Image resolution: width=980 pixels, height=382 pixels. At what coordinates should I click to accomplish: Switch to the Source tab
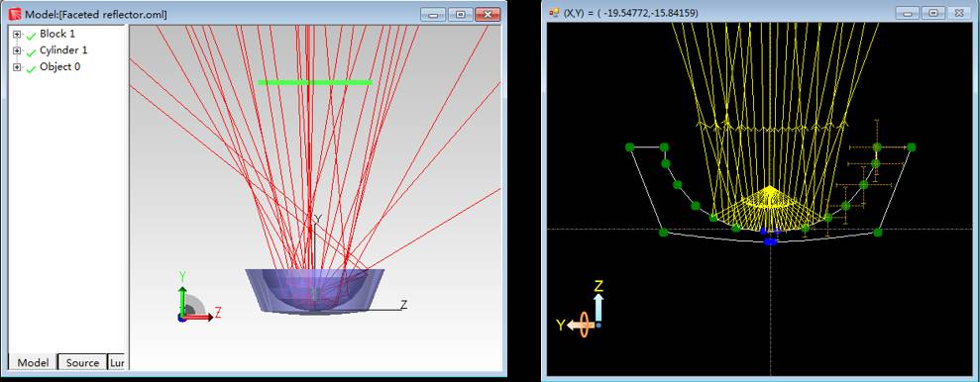click(x=82, y=362)
